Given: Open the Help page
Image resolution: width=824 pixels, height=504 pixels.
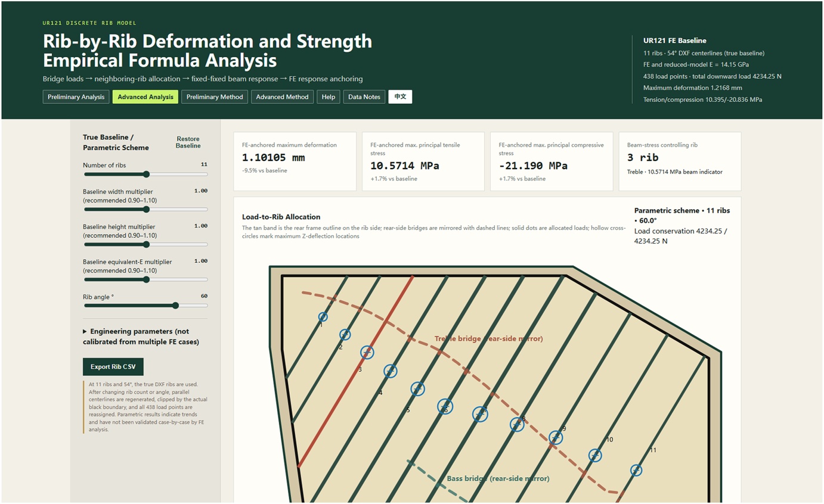Looking at the screenshot, I should pos(329,97).
